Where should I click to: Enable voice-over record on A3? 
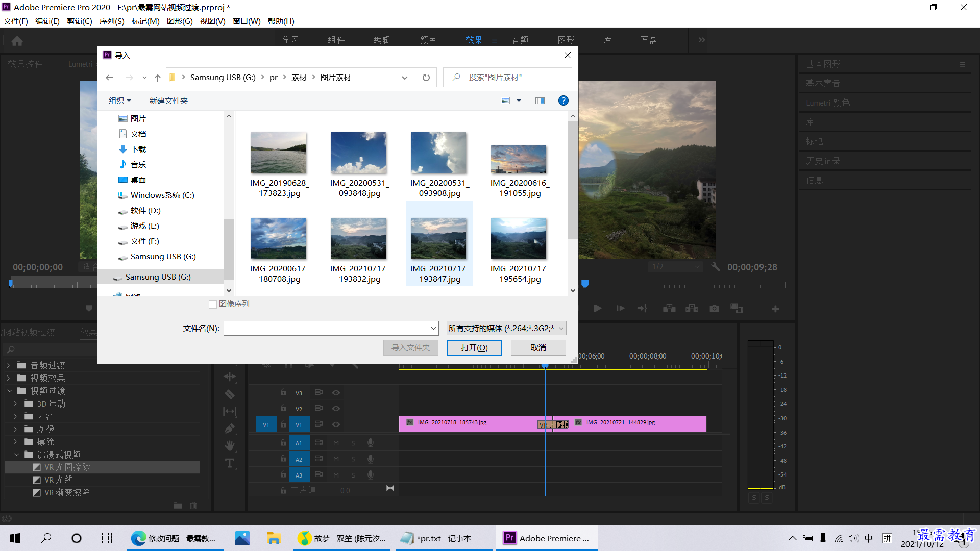(371, 475)
